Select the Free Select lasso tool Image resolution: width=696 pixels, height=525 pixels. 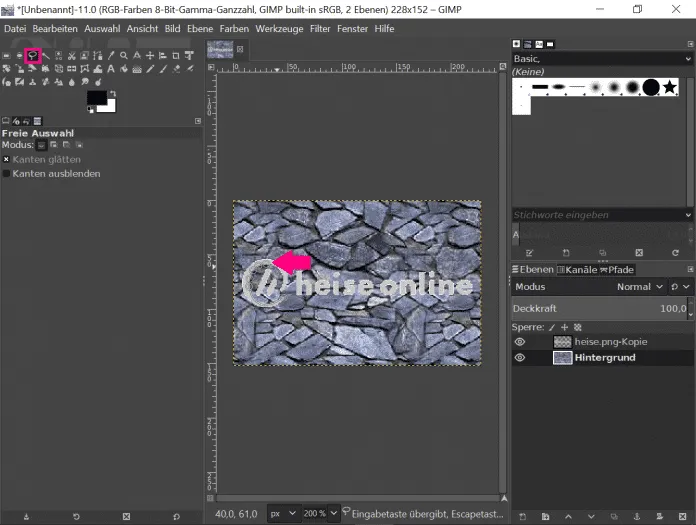pyautogui.click(x=32, y=55)
